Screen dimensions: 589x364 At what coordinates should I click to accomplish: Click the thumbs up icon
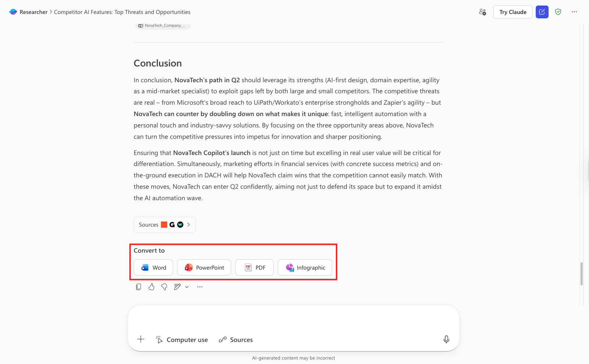tap(151, 287)
